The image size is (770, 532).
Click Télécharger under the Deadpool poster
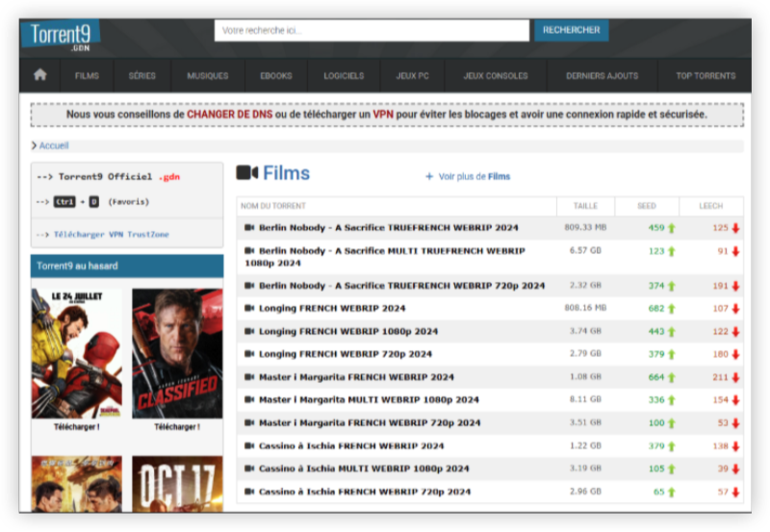click(x=77, y=427)
